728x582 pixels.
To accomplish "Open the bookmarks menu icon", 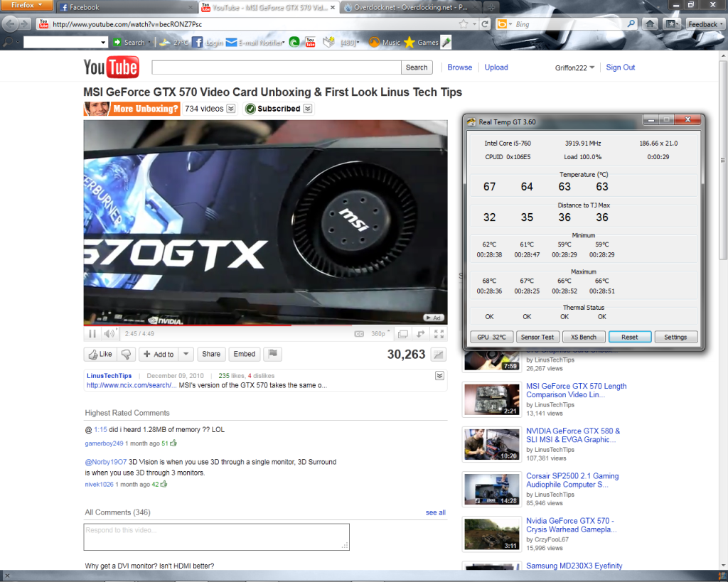I will pyautogui.click(x=671, y=24).
